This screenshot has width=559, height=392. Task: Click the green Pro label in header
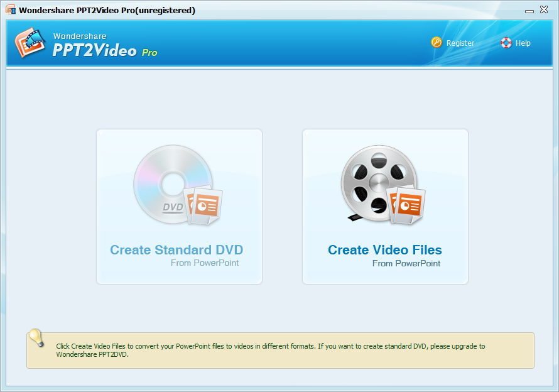[149, 53]
